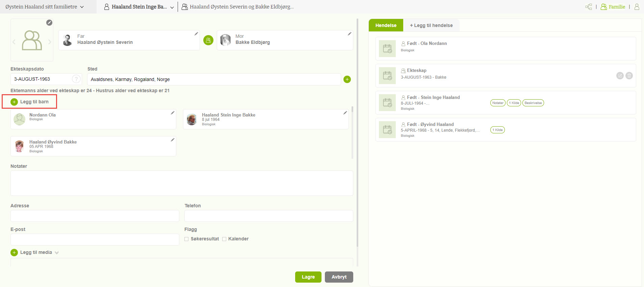Enable the Søkeresultat checkbox

tap(186, 239)
